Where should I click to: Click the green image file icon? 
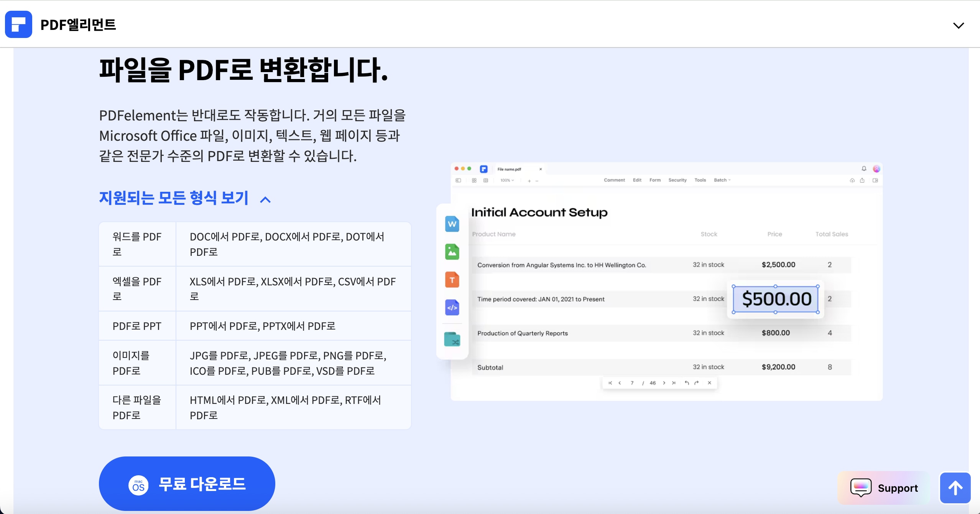pyautogui.click(x=452, y=252)
